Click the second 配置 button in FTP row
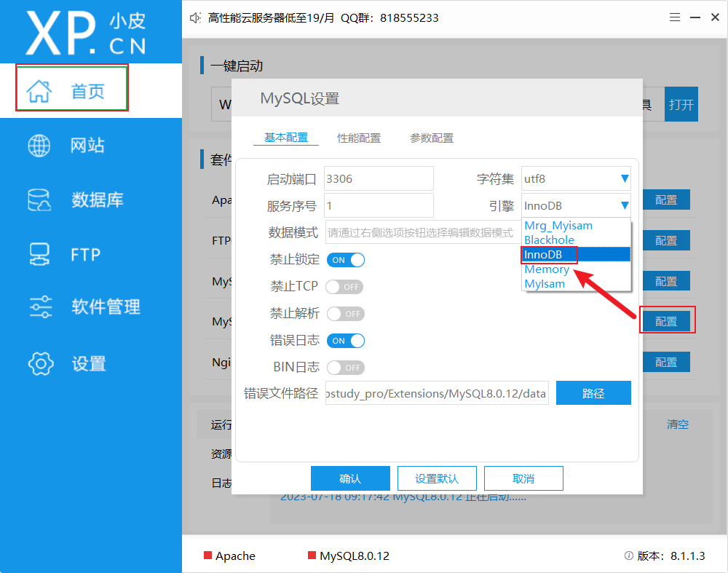The image size is (728, 573). (x=666, y=240)
